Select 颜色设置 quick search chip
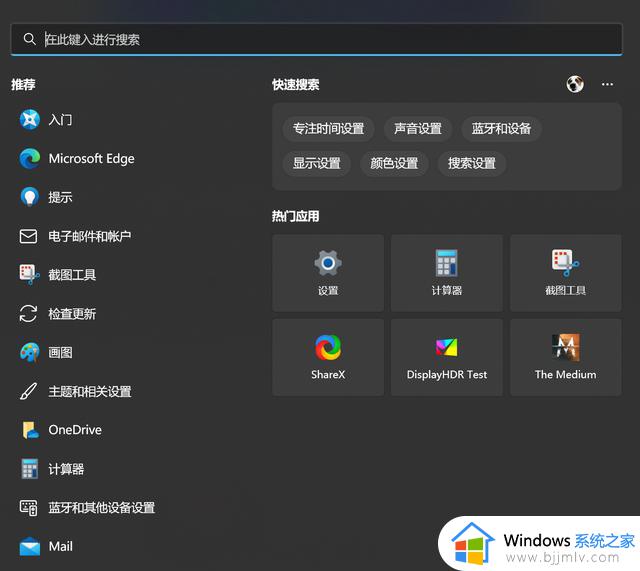The height and width of the screenshot is (571, 640). point(394,164)
